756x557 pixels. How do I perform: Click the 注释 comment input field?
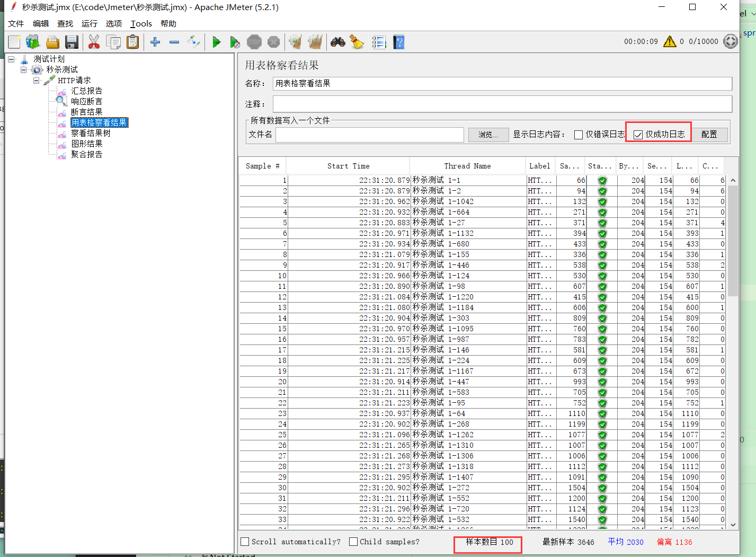pyautogui.click(x=502, y=104)
